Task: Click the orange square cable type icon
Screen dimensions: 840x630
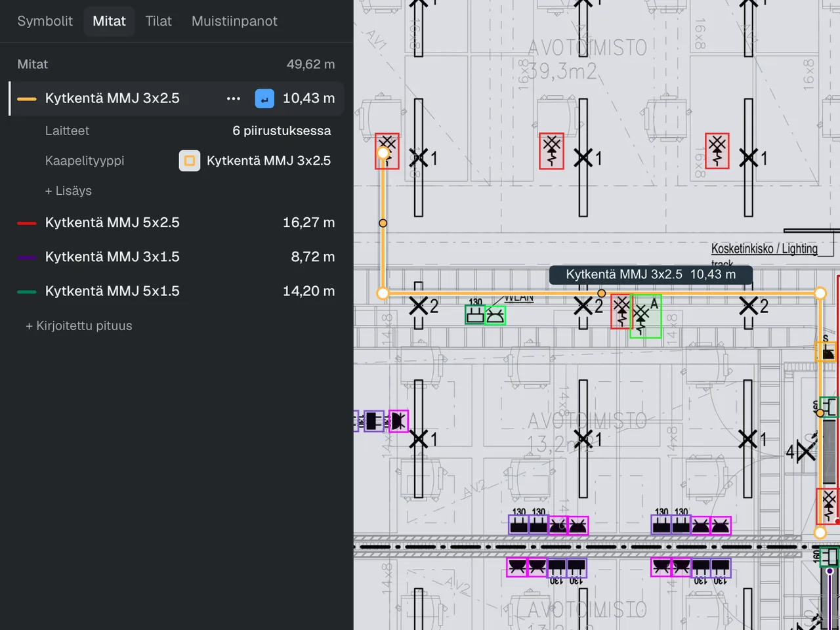Action: (x=190, y=161)
